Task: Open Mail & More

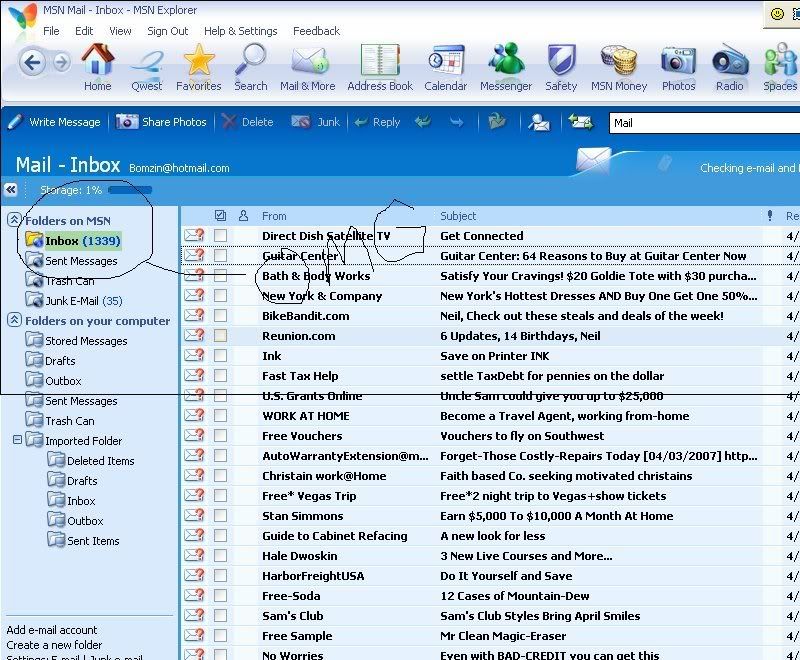Action: click(x=308, y=67)
